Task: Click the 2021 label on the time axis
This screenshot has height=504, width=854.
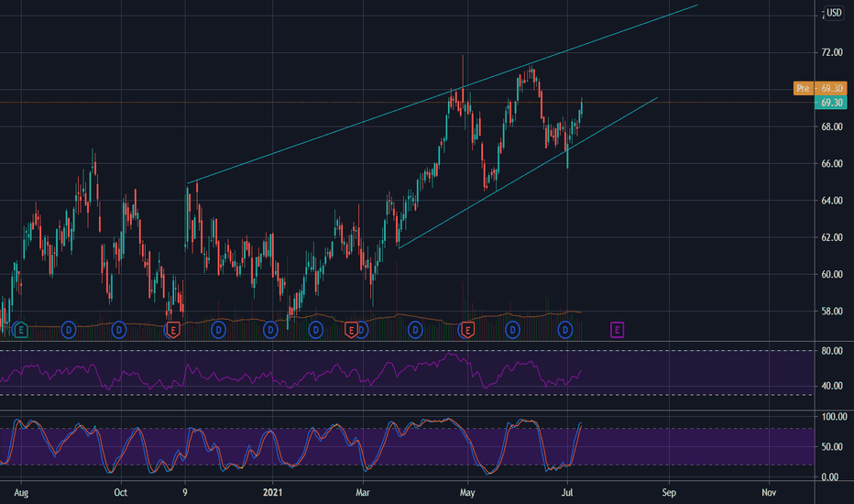Action: pyautogui.click(x=273, y=493)
